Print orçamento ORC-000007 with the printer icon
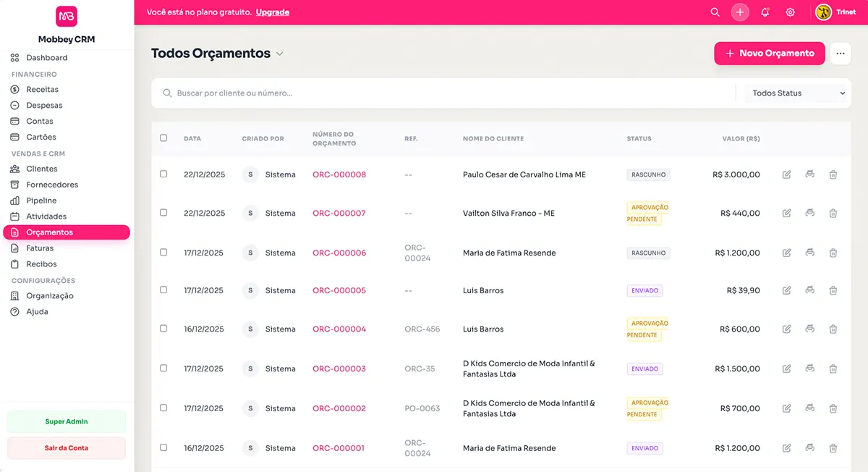Screen dimensions: 868x472 point(809,213)
